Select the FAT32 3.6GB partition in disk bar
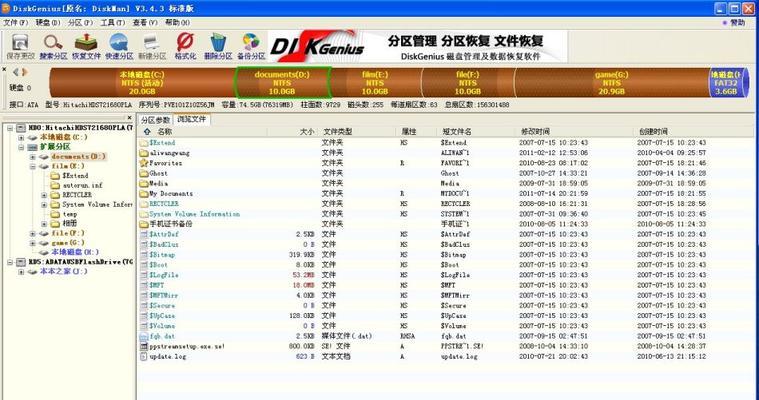The width and height of the screenshot is (759, 400). coord(728,83)
